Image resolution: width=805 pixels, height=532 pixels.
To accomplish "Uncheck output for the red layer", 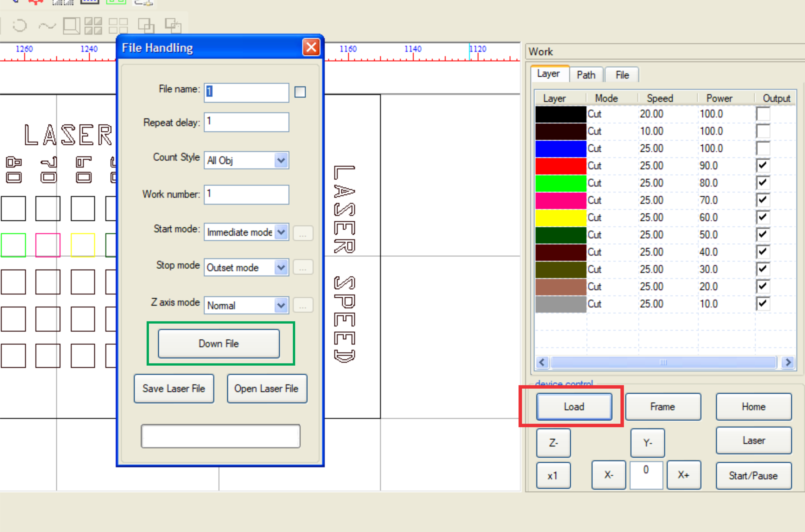I will coord(763,166).
